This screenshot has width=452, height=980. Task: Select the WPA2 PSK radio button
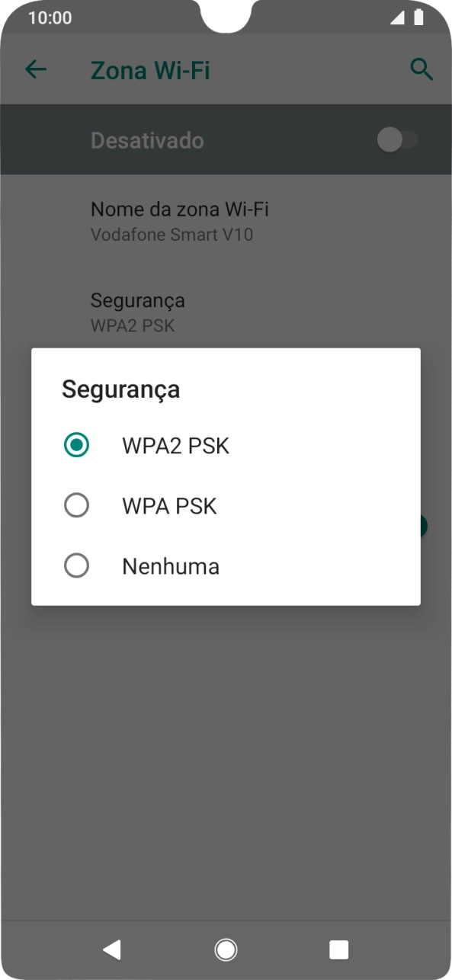pos(76,444)
